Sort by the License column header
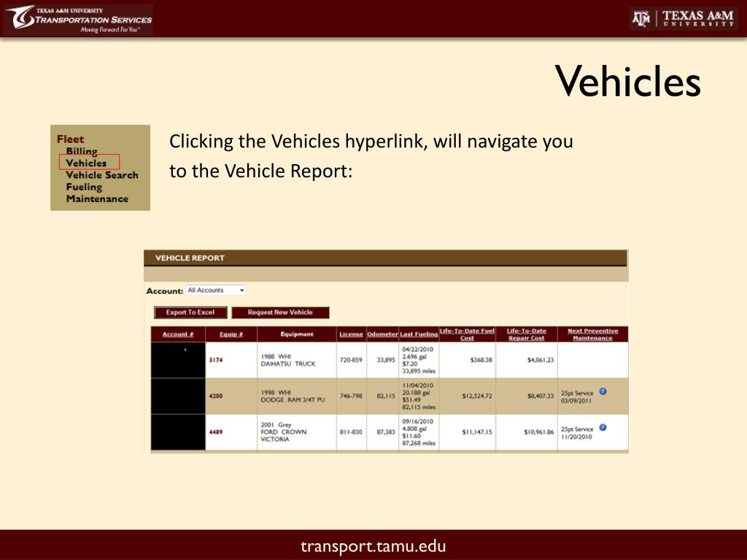The image size is (747, 560). [351, 334]
